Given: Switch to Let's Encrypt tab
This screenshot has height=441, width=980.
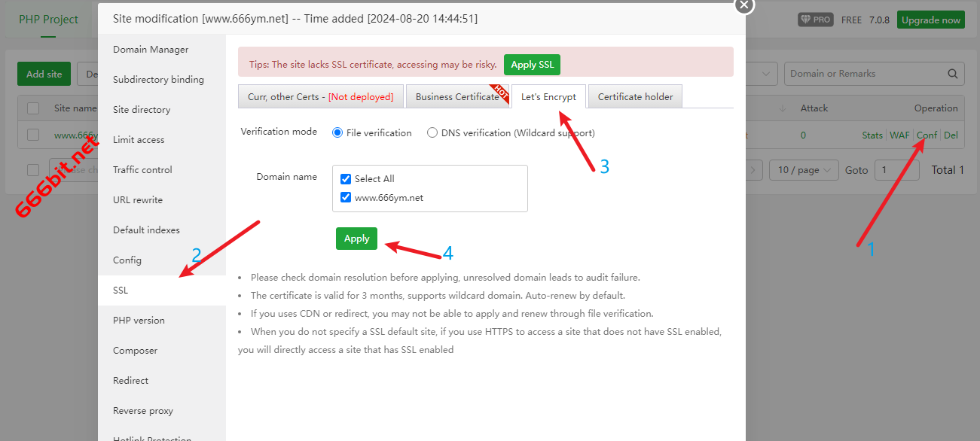Looking at the screenshot, I should 548,97.
